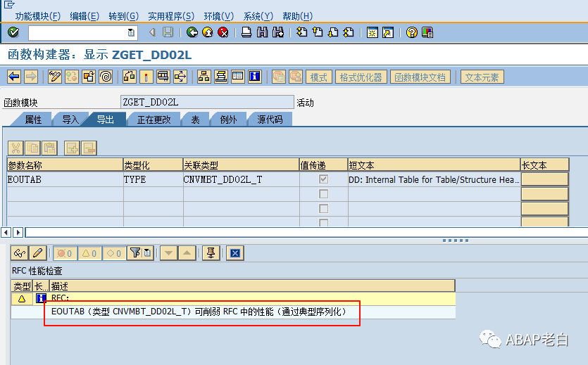The width and height of the screenshot is (588, 365).
Task: Click the 文本元素 button
Action: 482,77
